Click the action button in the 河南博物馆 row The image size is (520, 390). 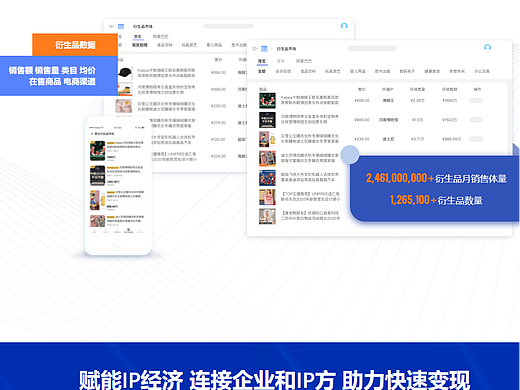pos(476,120)
